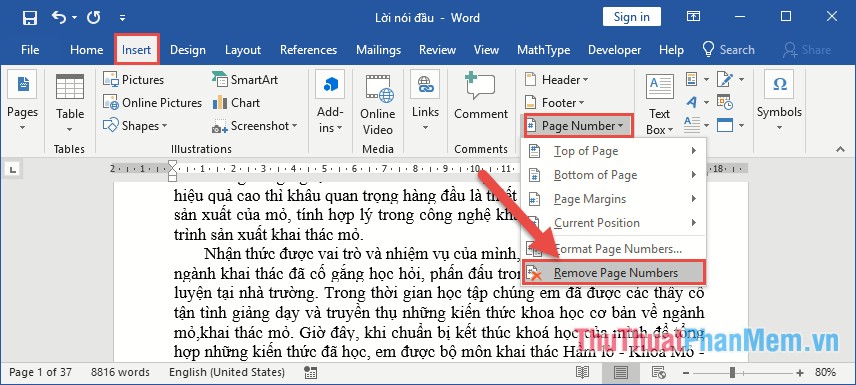Click the 8816 words count
This screenshot has width=856, height=385.
tap(120, 372)
